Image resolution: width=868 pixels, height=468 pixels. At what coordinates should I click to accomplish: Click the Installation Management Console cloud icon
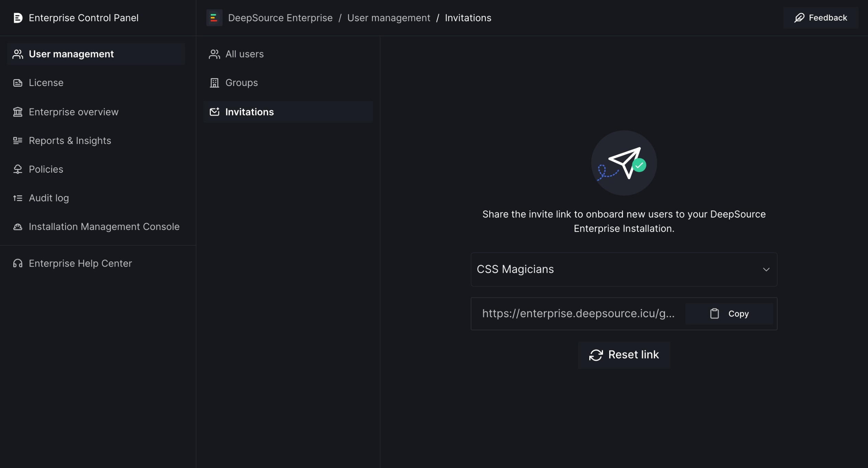click(18, 226)
